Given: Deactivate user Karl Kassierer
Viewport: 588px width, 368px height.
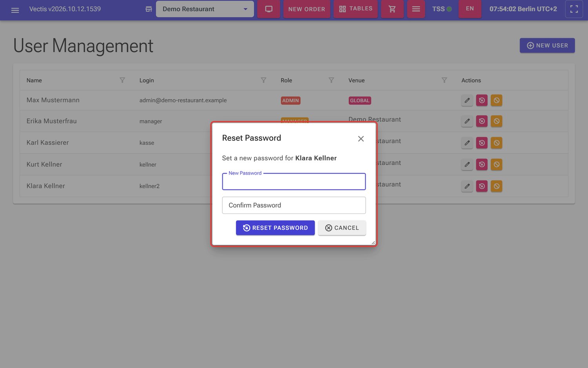Looking at the screenshot, I should pyautogui.click(x=496, y=143).
